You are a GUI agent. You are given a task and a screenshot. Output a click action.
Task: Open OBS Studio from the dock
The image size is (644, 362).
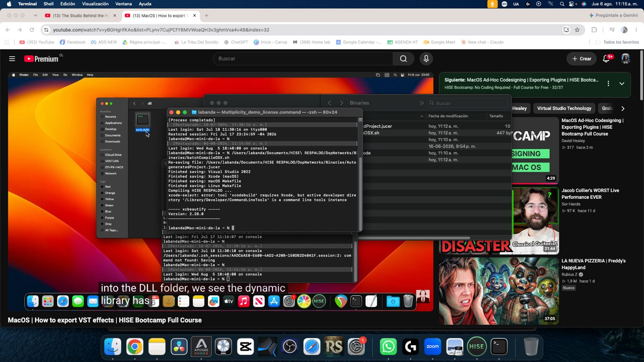pyautogui.click(x=290, y=347)
